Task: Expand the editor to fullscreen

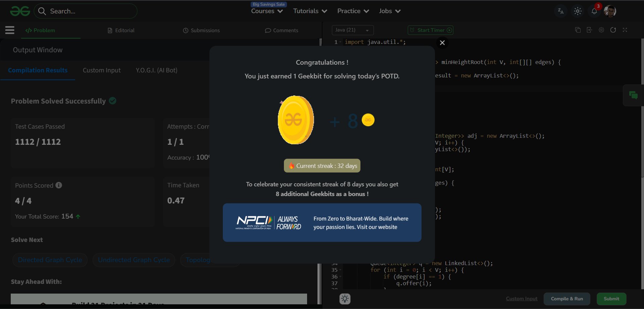Action: [x=625, y=30]
